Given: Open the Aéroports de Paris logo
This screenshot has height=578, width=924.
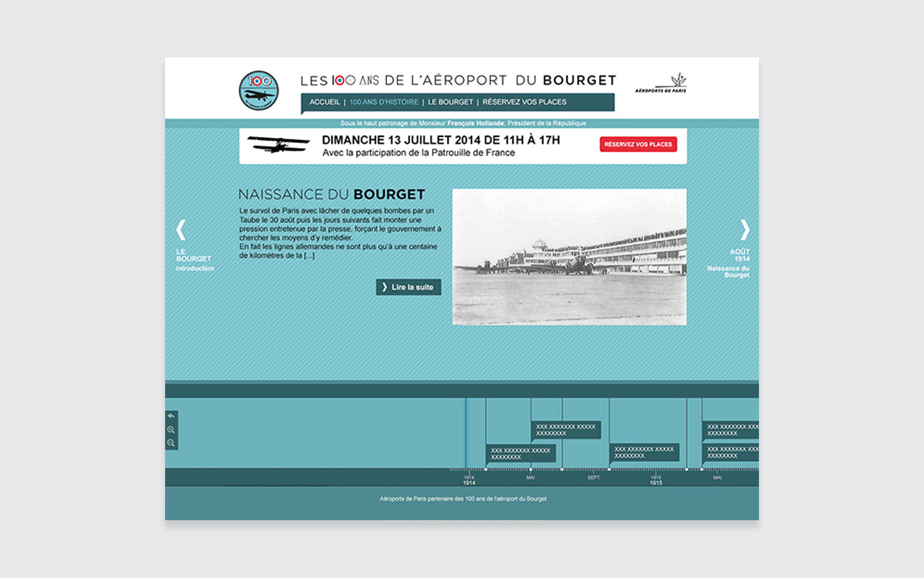Looking at the screenshot, I should point(661,83).
